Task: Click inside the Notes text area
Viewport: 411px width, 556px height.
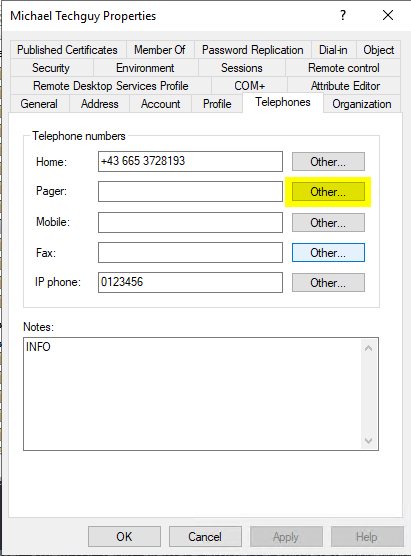Action: point(193,394)
